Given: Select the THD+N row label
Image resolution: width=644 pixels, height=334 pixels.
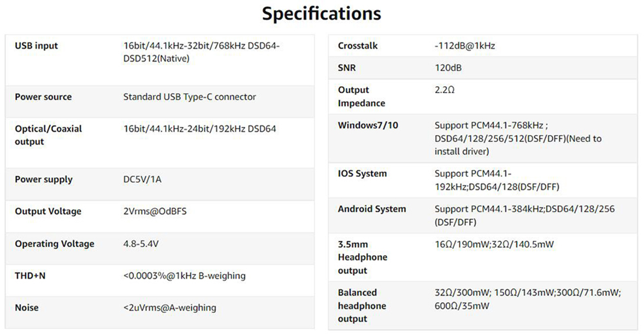Looking at the screenshot, I should coord(30,276).
